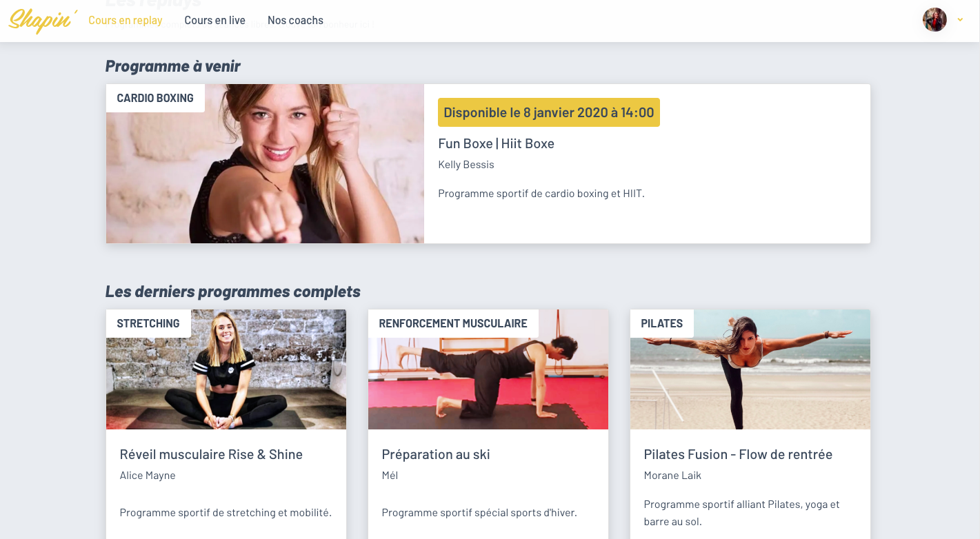Open Pilates Fusion – Flow de rentrée
This screenshot has height=539, width=980.
coord(738,454)
